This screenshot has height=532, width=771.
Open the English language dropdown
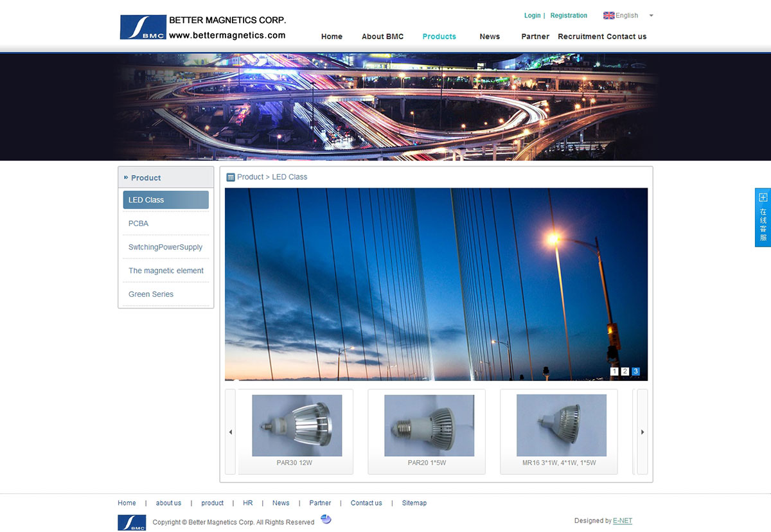pyautogui.click(x=651, y=15)
